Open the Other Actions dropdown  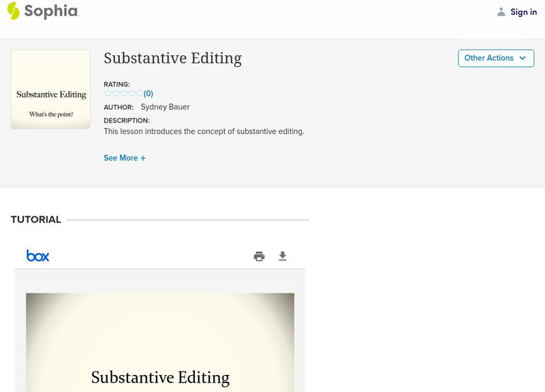click(x=495, y=58)
